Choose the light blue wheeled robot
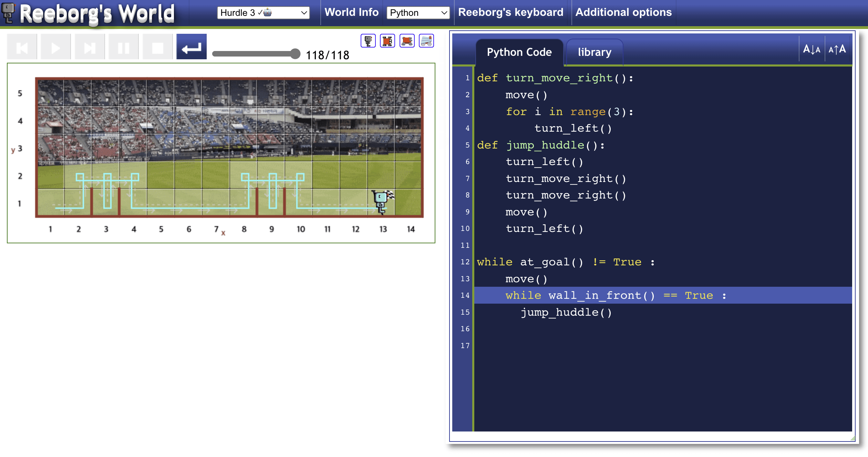Viewport: 868px width, 457px height. coord(426,41)
